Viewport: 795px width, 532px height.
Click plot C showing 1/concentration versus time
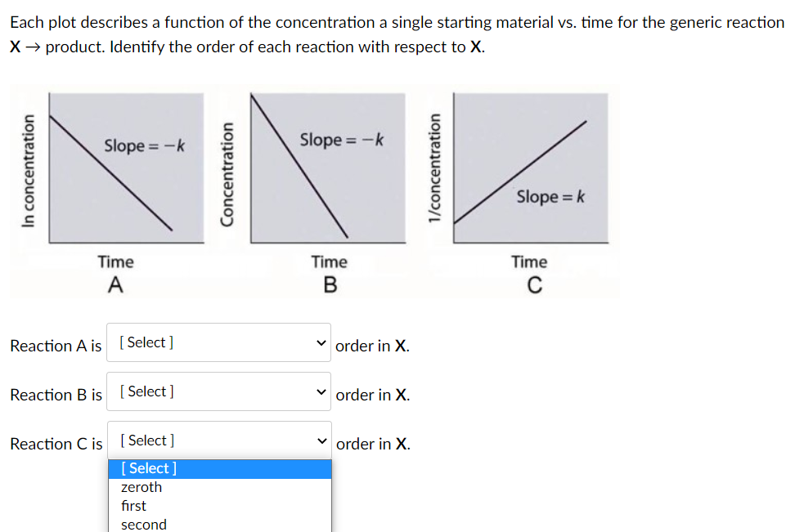529,166
